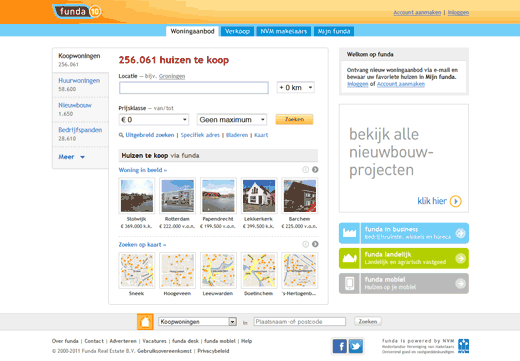Click arrow icon on funda mobiel banner
This screenshot has height=361, width=520.
[460, 283]
